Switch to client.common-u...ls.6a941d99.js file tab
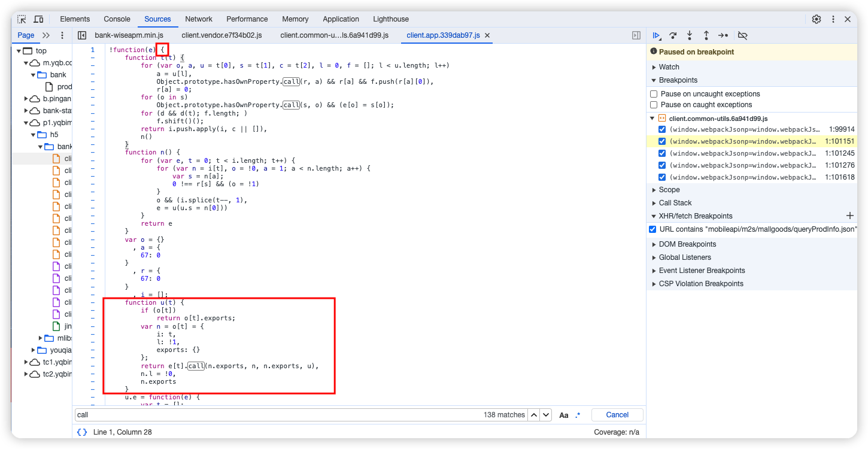Screen dimensions: 868x449 click(333, 35)
